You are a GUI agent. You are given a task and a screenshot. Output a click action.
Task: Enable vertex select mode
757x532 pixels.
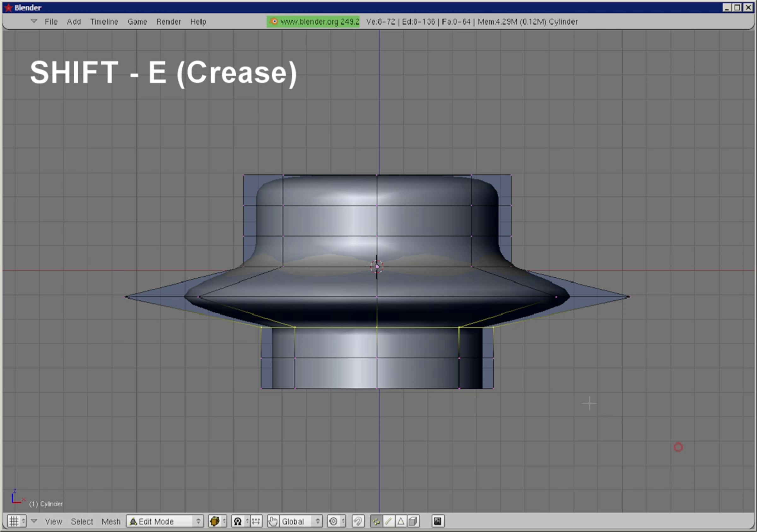coord(376,522)
